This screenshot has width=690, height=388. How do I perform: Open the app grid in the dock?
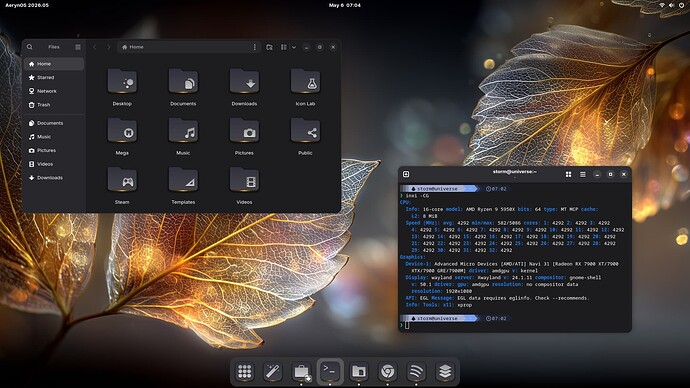tap(245, 372)
